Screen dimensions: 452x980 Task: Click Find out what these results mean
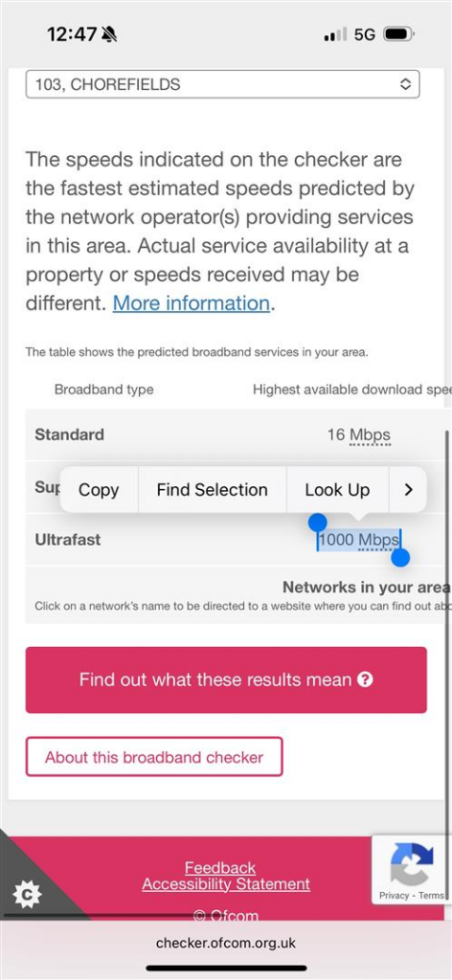[x=226, y=680]
